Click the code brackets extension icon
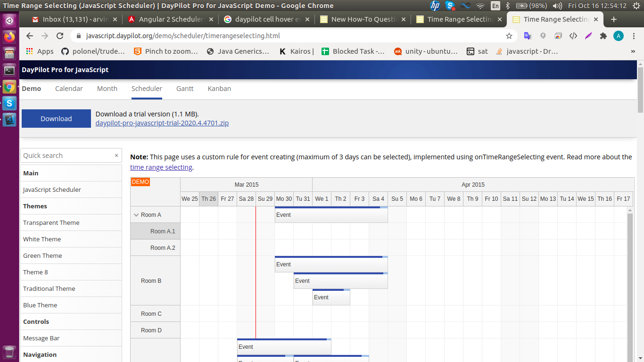644x362 pixels. [x=573, y=36]
